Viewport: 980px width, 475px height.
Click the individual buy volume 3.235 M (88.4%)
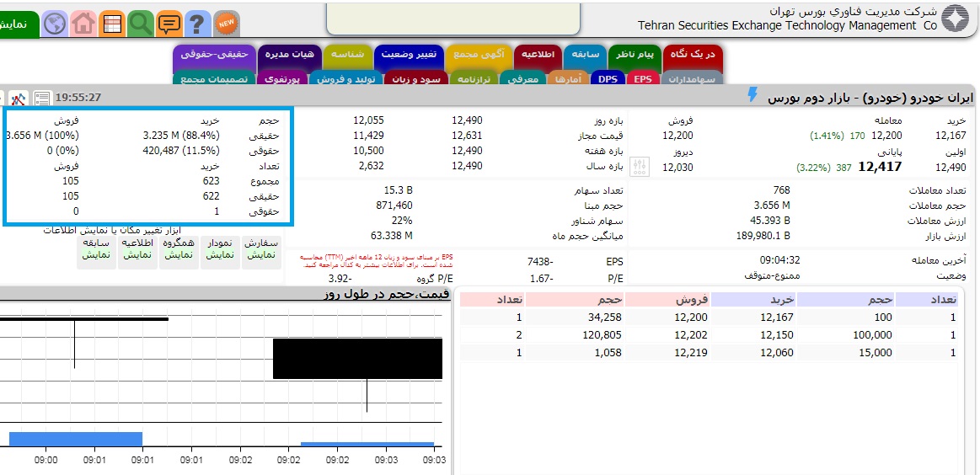pyautogui.click(x=181, y=135)
